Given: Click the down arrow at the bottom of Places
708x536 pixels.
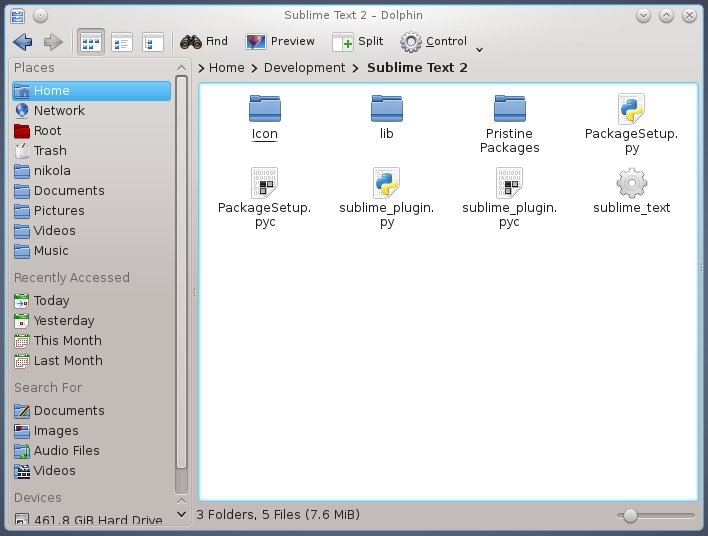Looking at the screenshot, I should click(181, 514).
